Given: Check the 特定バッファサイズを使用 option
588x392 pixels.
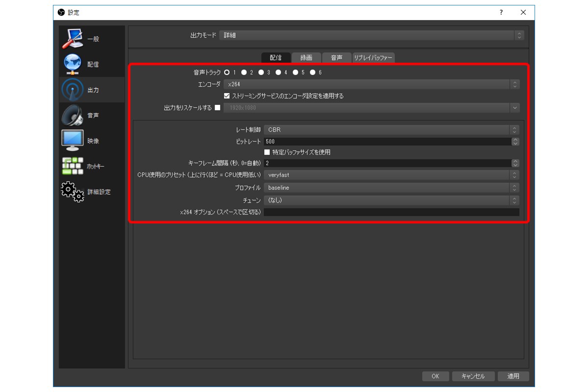Looking at the screenshot, I should click(268, 152).
